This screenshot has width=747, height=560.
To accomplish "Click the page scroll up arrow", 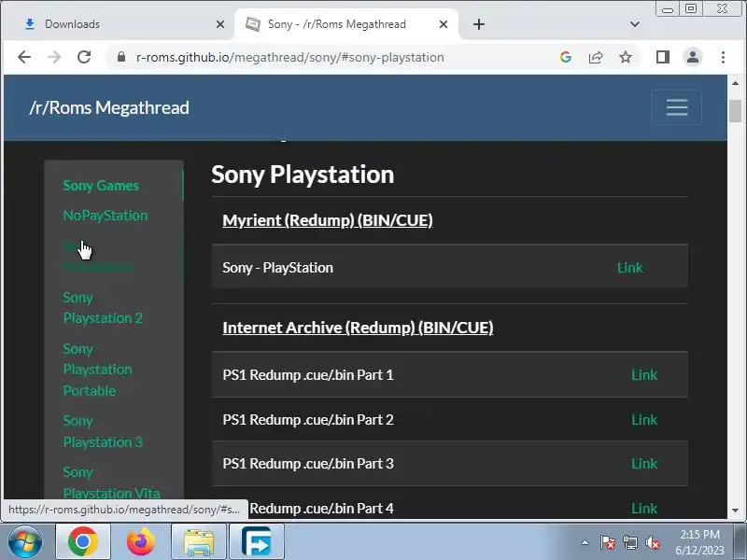I will pos(735,83).
